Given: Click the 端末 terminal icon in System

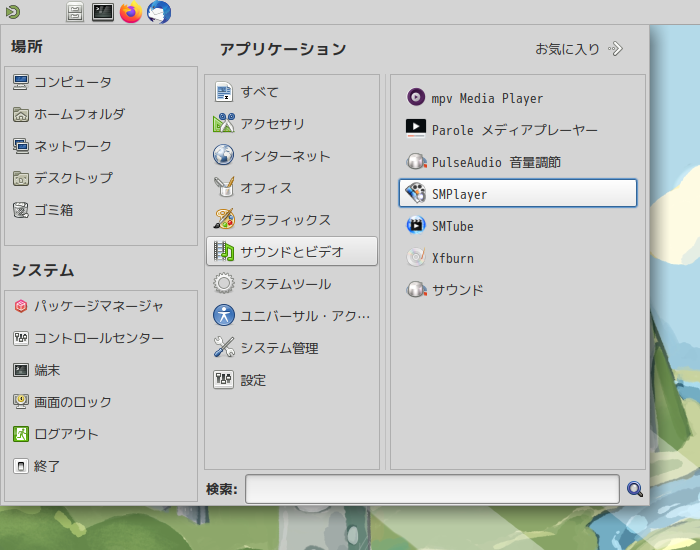Looking at the screenshot, I should [x=21, y=370].
